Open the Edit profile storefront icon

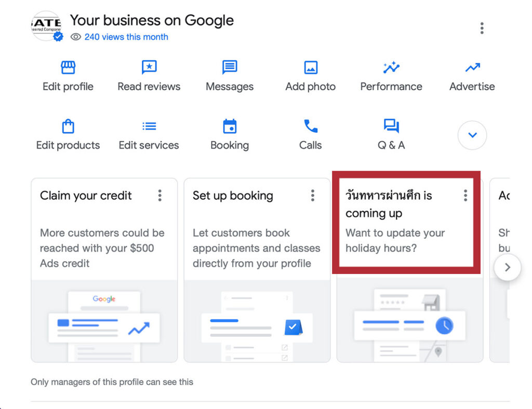tap(68, 67)
